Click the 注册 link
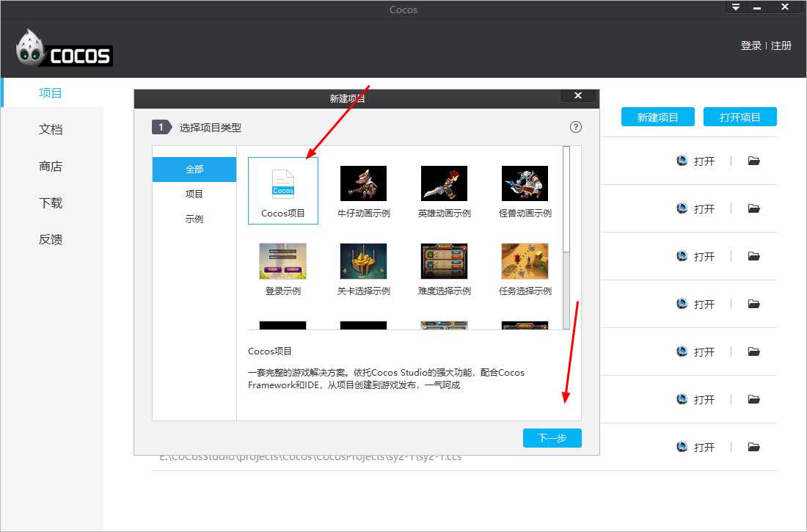This screenshot has width=807, height=532. click(x=781, y=45)
